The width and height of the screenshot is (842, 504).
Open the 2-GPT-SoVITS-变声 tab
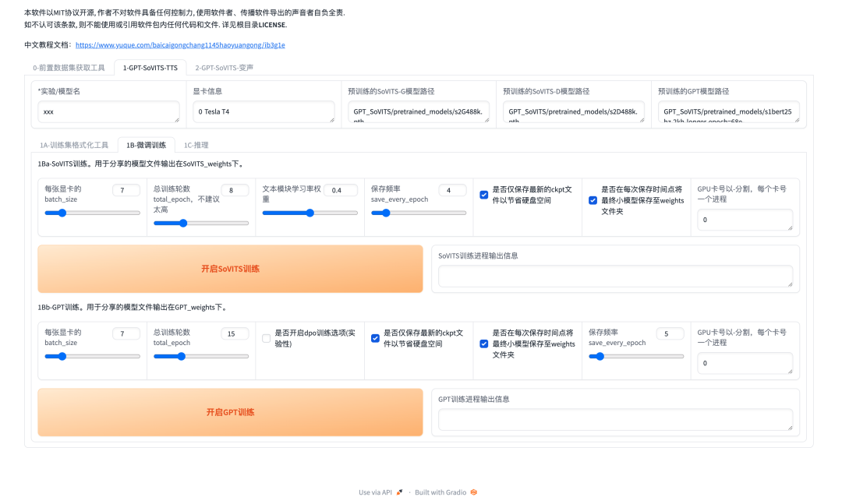tap(224, 68)
